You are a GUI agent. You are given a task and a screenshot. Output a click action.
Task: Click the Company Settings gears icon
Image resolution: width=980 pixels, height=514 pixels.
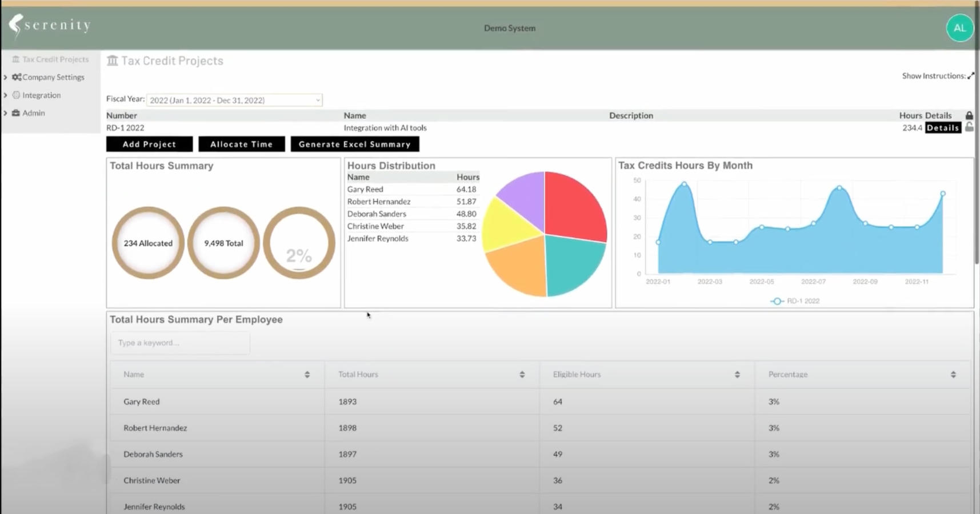[x=17, y=77]
